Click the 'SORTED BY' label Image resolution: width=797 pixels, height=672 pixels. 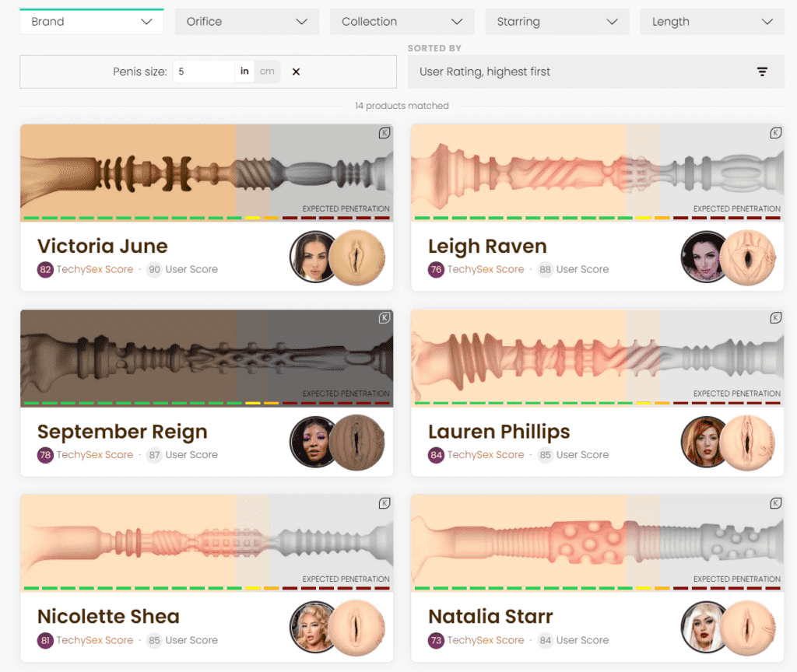434,48
